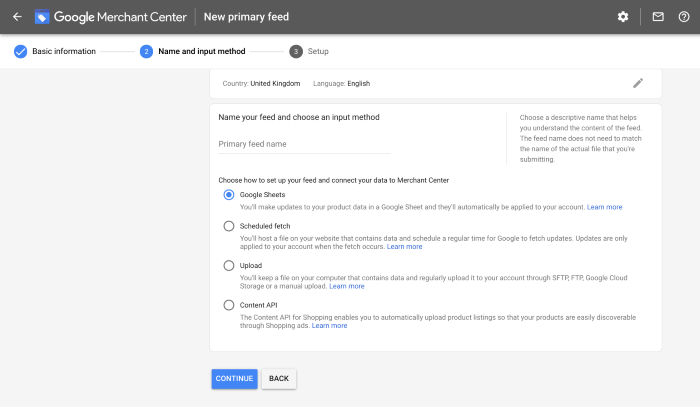Viewport: 700px width, 407px height.
Task: Open Learn more link for Upload
Action: pyautogui.click(x=347, y=286)
